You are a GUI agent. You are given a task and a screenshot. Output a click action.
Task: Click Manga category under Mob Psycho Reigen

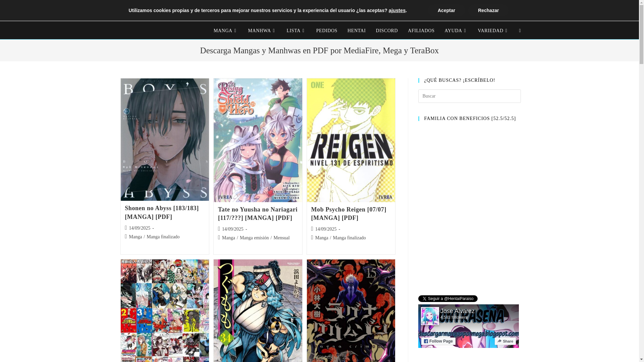pyautogui.click(x=322, y=238)
